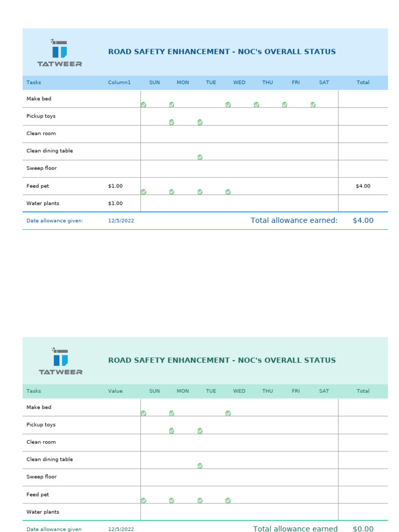Select Pickup toys TUE checkmark in green table

tap(200, 431)
